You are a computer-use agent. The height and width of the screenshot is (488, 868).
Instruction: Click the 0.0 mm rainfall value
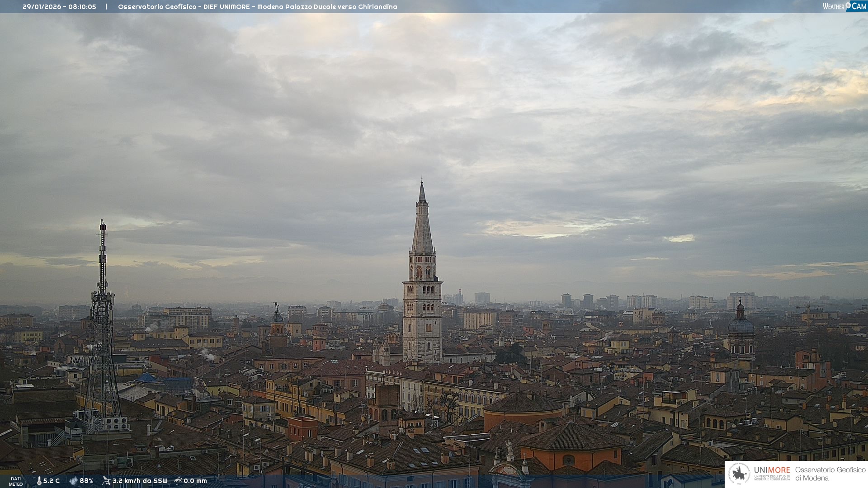pyautogui.click(x=195, y=481)
